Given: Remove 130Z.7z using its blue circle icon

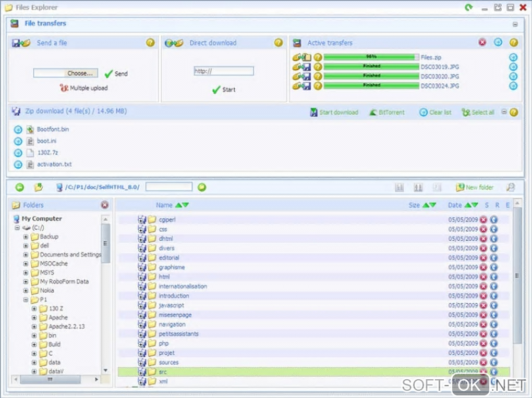Looking at the screenshot, I should tap(18, 153).
